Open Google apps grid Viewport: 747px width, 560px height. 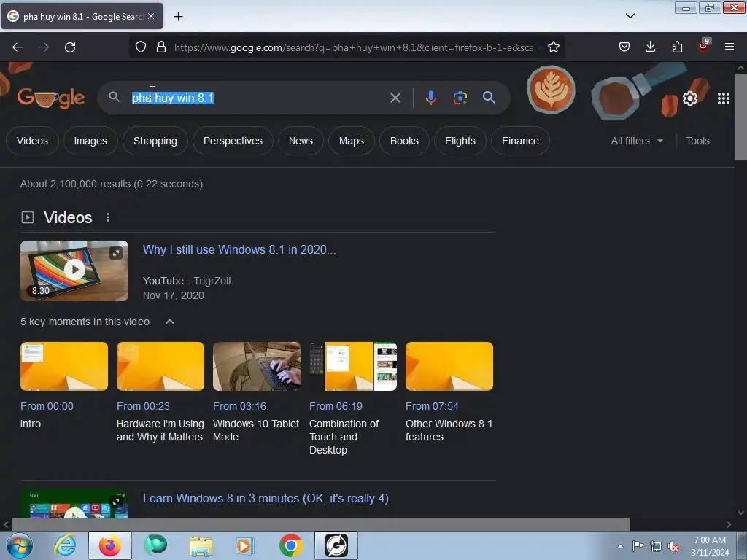(x=724, y=98)
